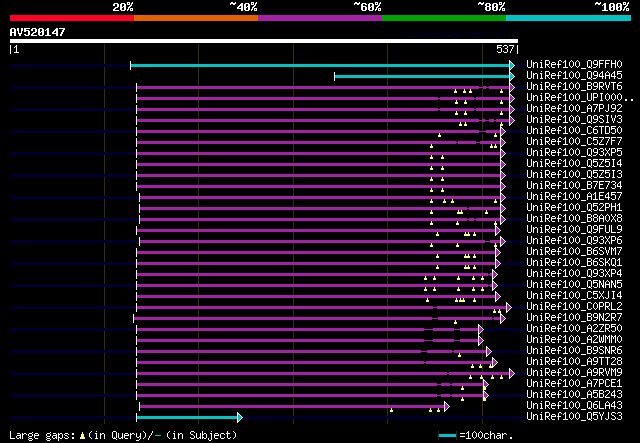640x443 pixels.
Task: Click the query end position 537
Action: (x=505, y=49)
